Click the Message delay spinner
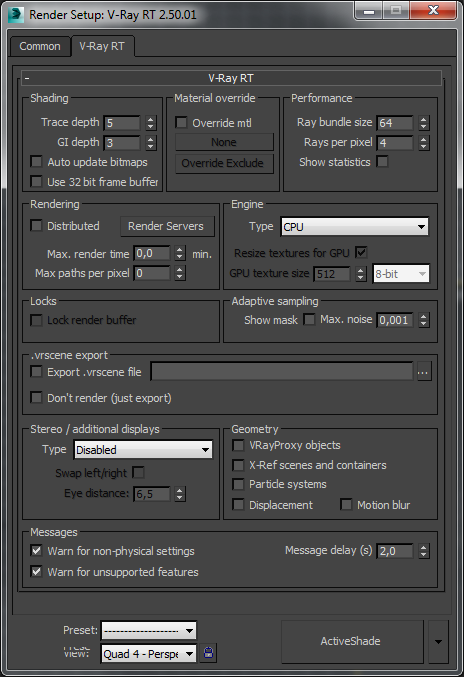Viewport: 464px width, 677px height. click(x=423, y=551)
